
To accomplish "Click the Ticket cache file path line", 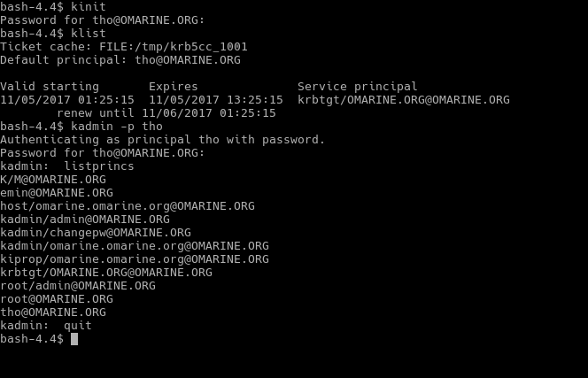I will click(123, 46).
